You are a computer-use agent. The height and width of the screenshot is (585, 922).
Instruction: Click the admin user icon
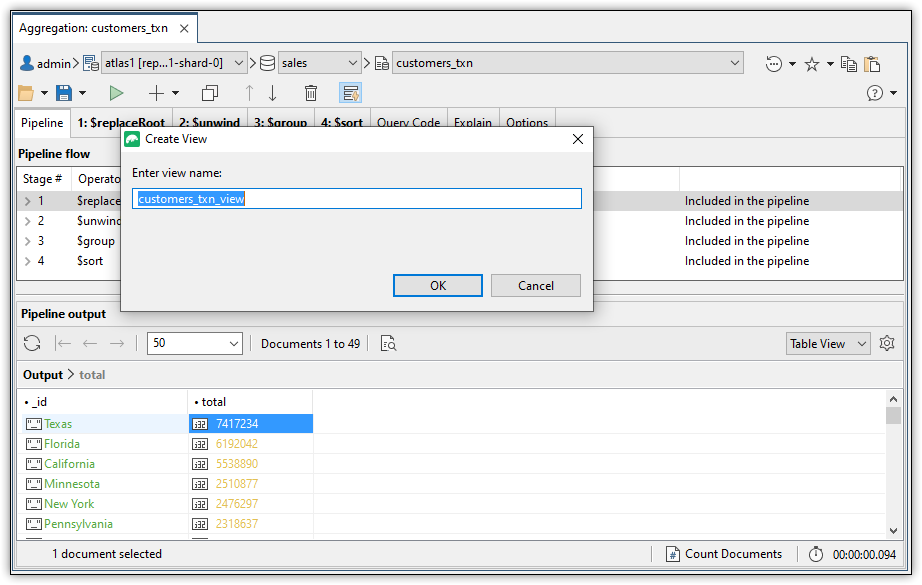[x=26, y=63]
